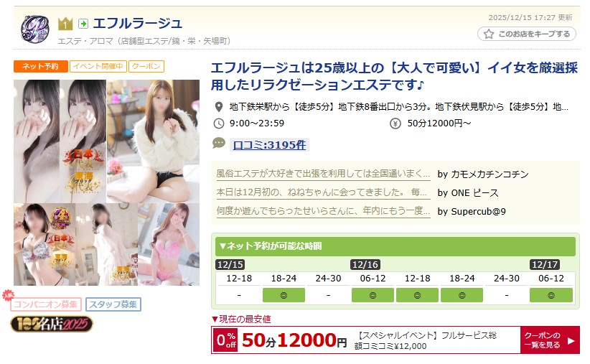Image resolution: width=590 pixels, height=364 pixels.
Task: Click the 100名店2025 badge
Action: coord(52,324)
